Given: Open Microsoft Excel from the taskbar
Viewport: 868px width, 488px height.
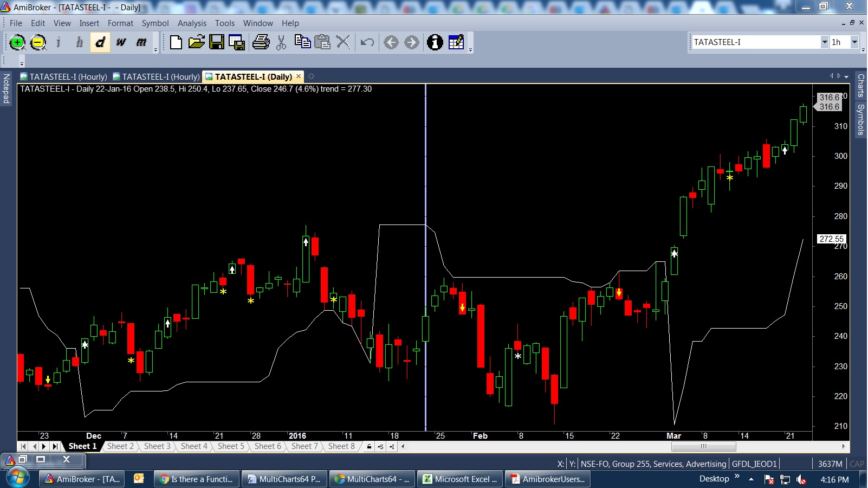Looking at the screenshot, I should 461,479.
